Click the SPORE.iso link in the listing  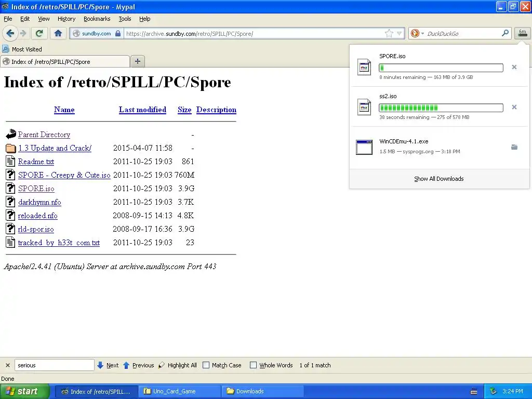pos(36,189)
